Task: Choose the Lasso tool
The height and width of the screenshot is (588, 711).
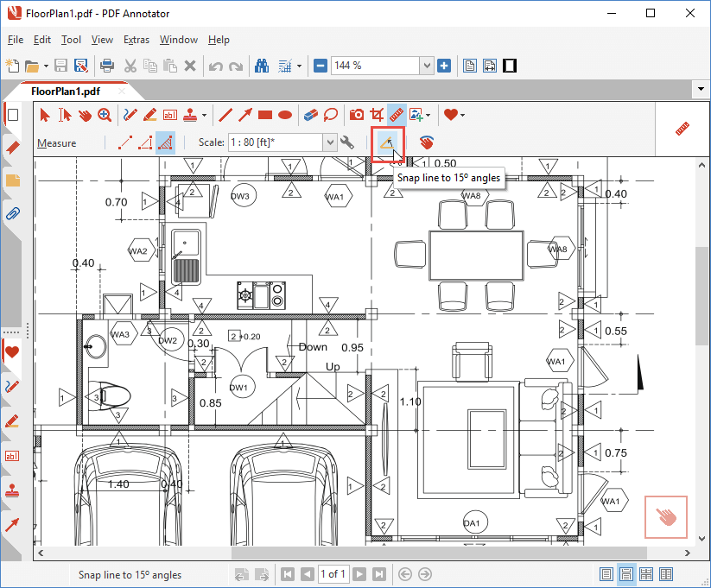Action: click(x=331, y=114)
